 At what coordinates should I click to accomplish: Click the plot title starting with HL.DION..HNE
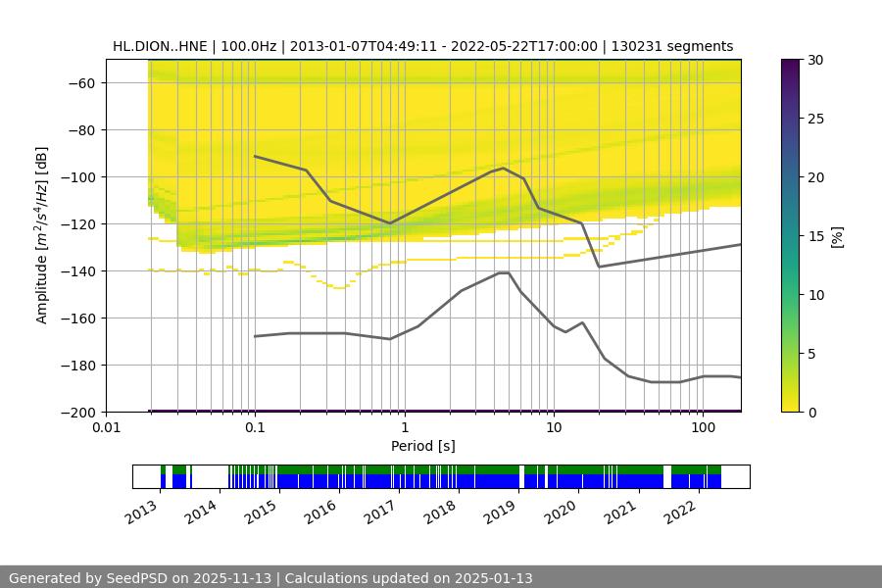coord(422,46)
